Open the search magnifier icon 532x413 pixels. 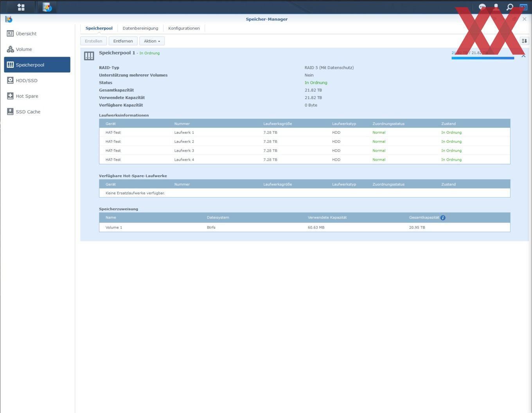pos(510,7)
